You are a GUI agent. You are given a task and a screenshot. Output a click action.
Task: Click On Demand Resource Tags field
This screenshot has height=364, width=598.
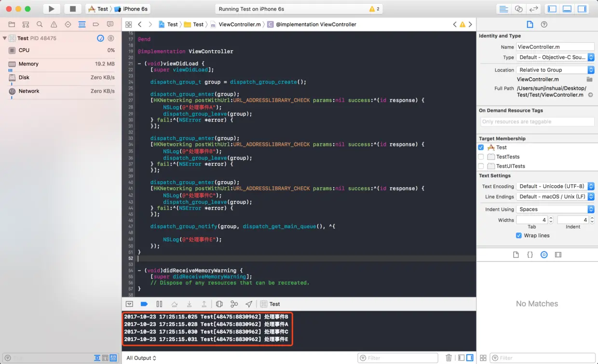pos(537,121)
